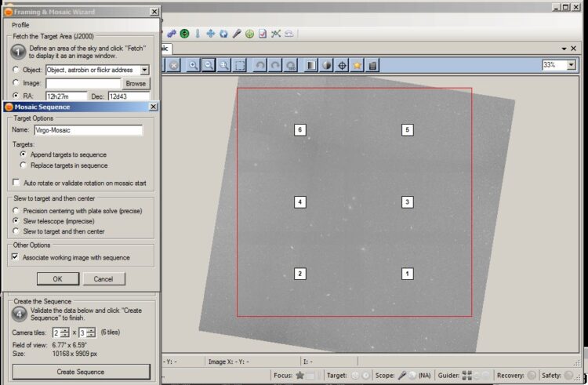Click the half-shaded circle contrast icon
Screen dimensions: 588x385
click(326, 66)
